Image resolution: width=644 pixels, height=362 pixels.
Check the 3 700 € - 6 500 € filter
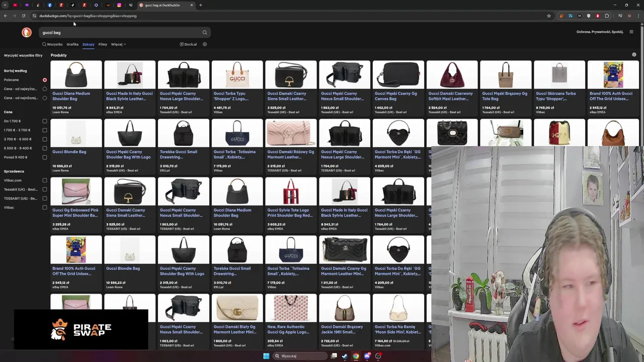click(45, 139)
